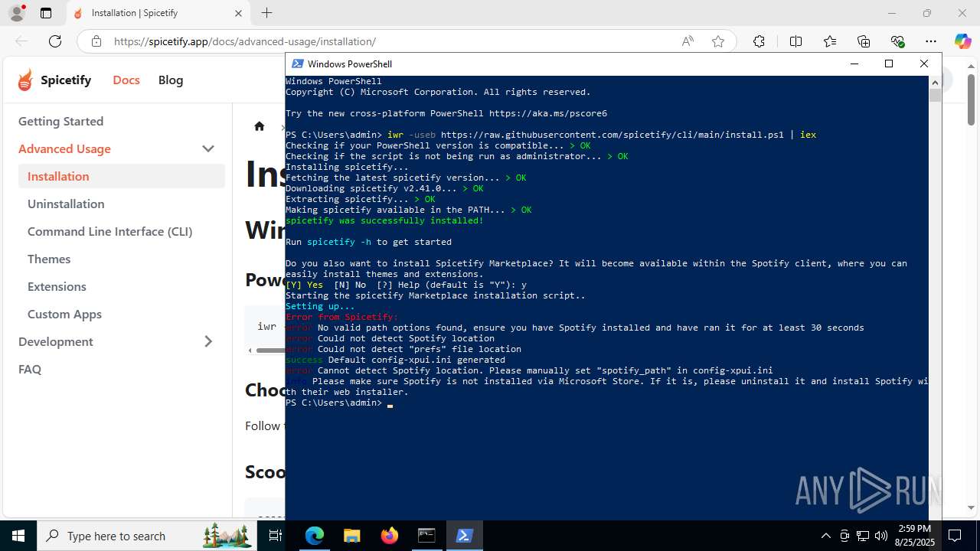Show hidden system tray icons

tap(825, 536)
